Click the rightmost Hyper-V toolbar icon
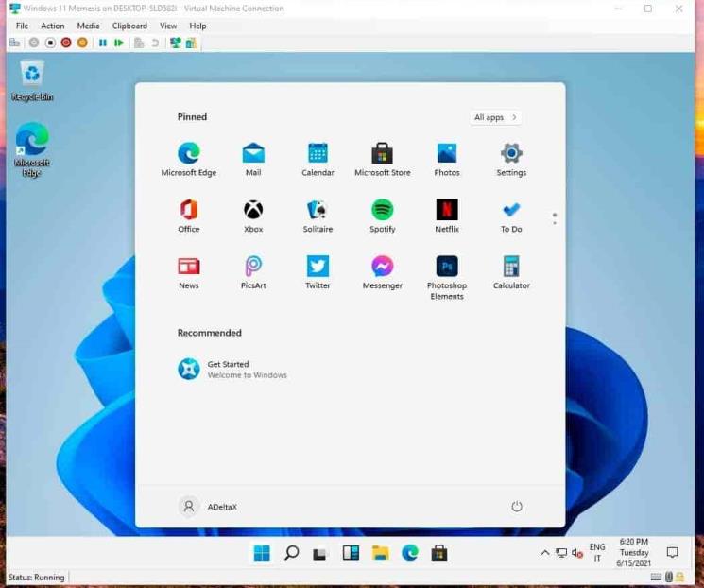 tap(191, 43)
